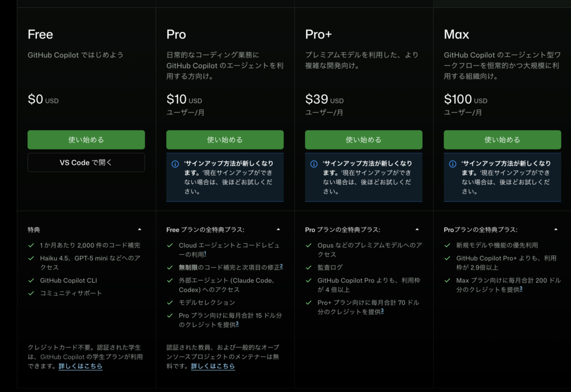Image resolution: width=571 pixels, height=392 pixels.
Task: Click footnote 2 after 無制限のコード補完 item
Action: tap(282, 267)
